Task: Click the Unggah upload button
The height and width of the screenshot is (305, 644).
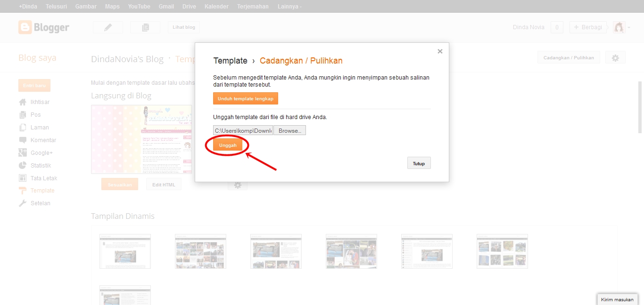Action: tap(228, 145)
